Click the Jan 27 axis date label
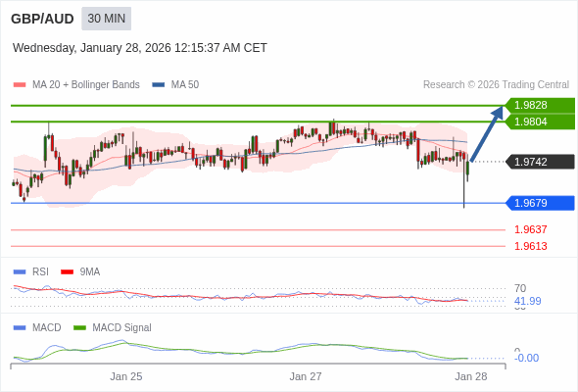Image resolution: width=578 pixels, height=392 pixels. [x=306, y=376]
